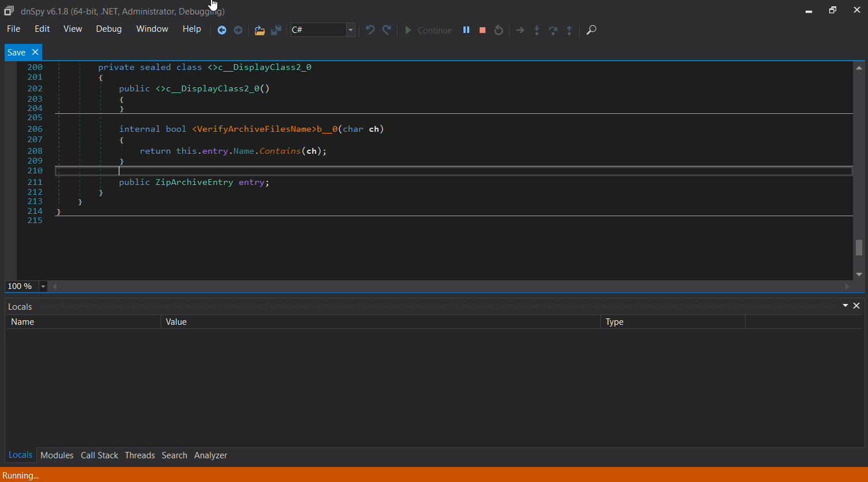Pause debugging with the Break All icon
868x482 pixels.
(x=466, y=30)
